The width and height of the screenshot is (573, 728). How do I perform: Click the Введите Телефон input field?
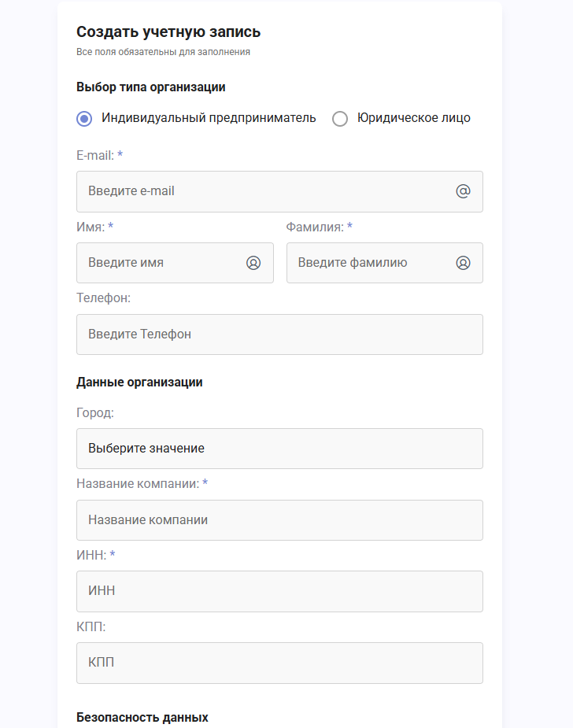pos(279,334)
